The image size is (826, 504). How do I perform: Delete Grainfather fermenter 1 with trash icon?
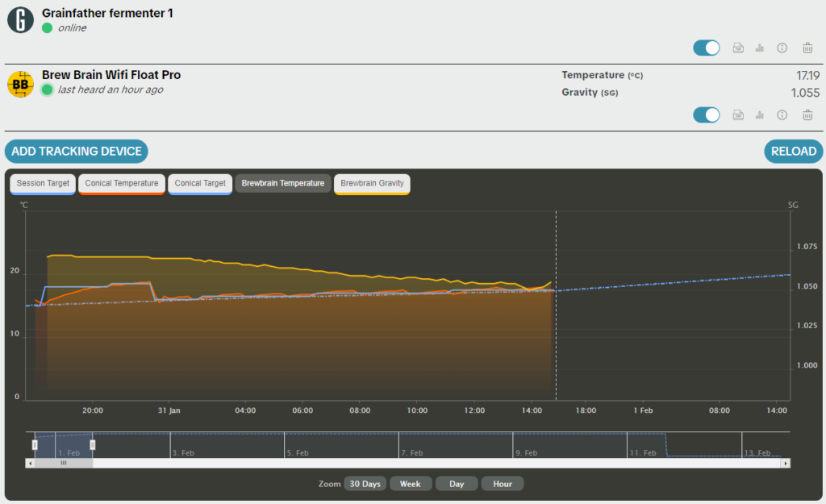click(807, 48)
